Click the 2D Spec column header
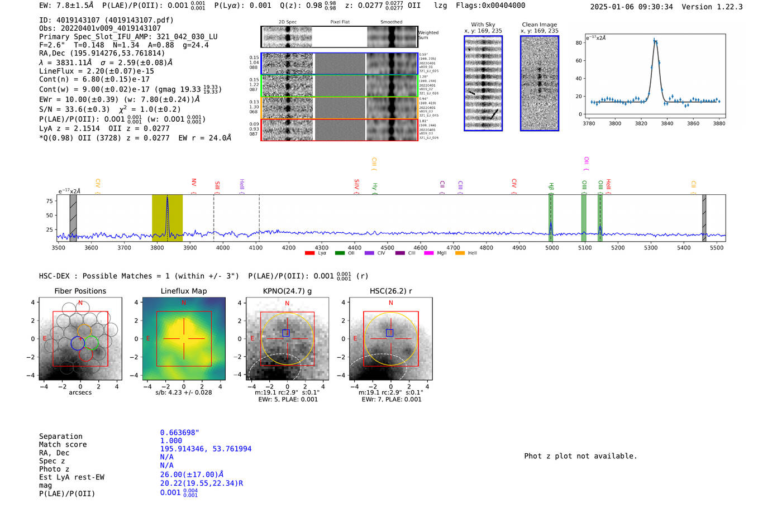Screen dimensions: 782x532 point(288,22)
